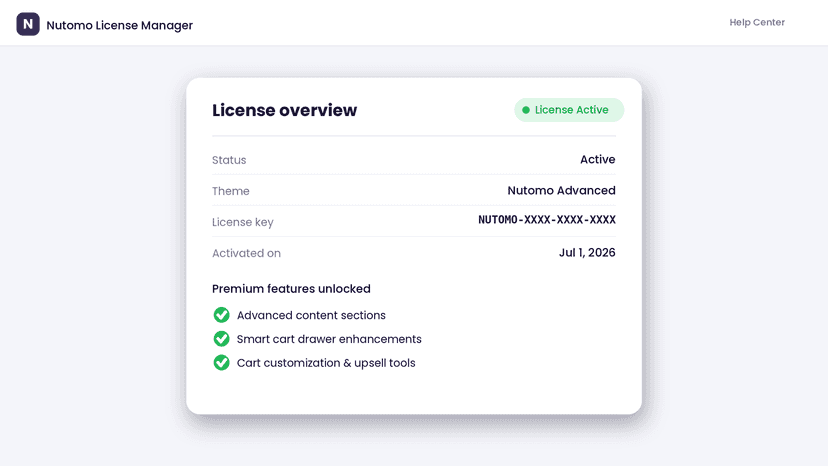Select Cart customization & upsell tools text
Viewport: 828px width, 466px height.
(x=326, y=363)
